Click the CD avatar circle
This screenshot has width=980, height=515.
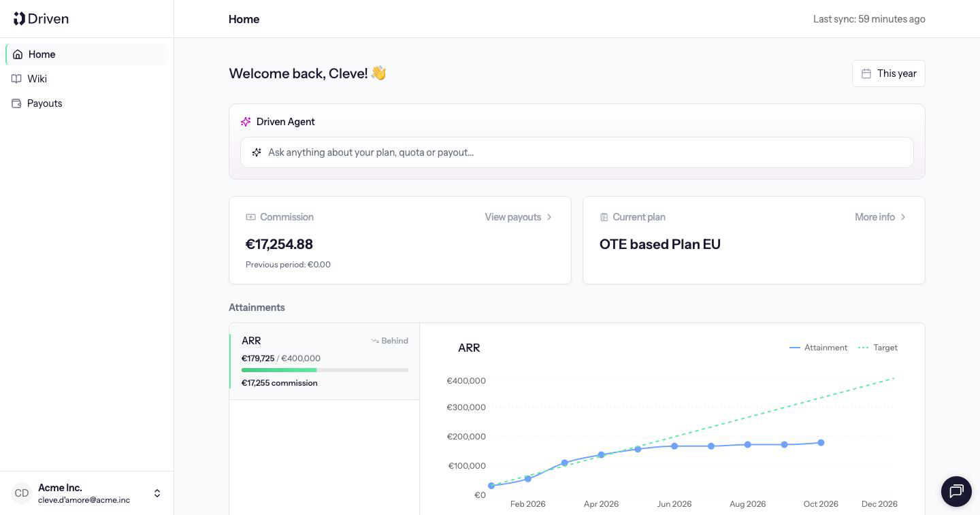click(x=22, y=493)
